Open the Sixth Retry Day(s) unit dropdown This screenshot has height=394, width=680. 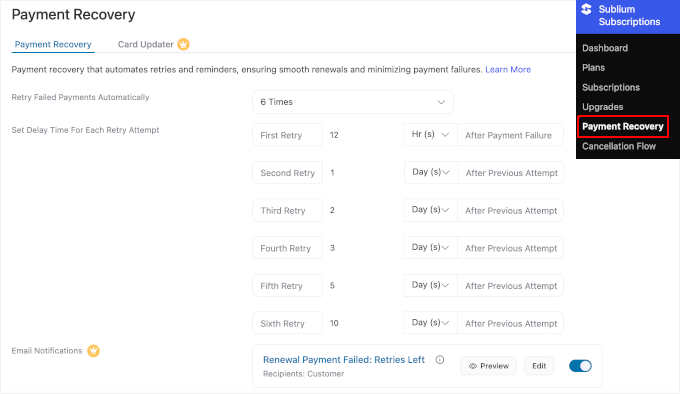pyautogui.click(x=430, y=323)
